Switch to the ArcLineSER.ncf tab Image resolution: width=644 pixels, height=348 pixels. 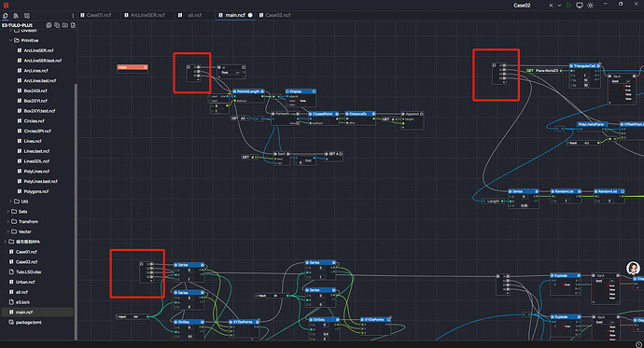pyautogui.click(x=145, y=15)
